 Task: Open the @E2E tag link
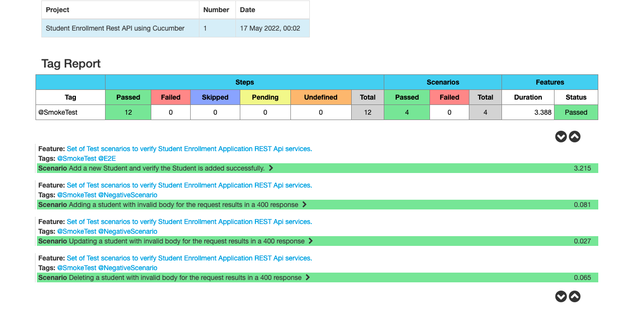click(x=107, y=158)
